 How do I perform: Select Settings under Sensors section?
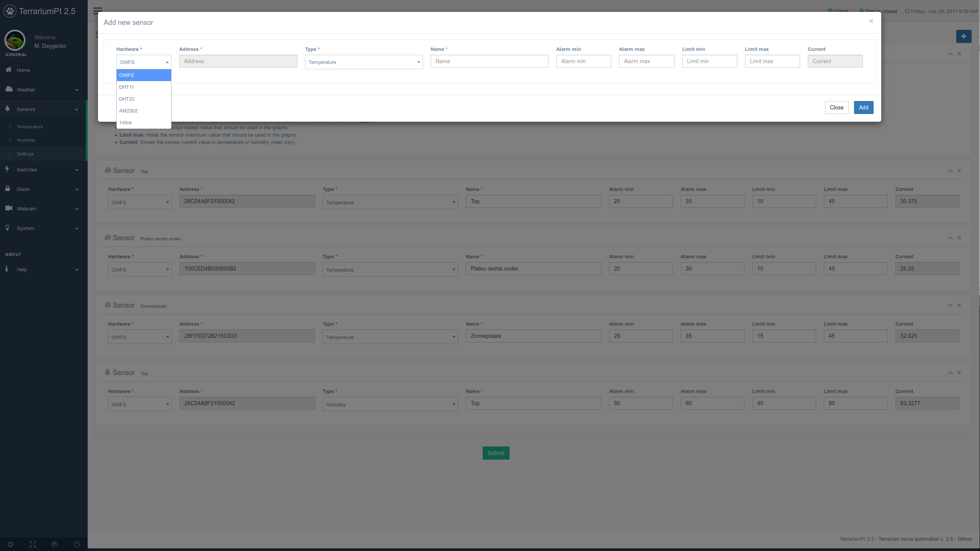pyautogui.click(x=25, y=153)
